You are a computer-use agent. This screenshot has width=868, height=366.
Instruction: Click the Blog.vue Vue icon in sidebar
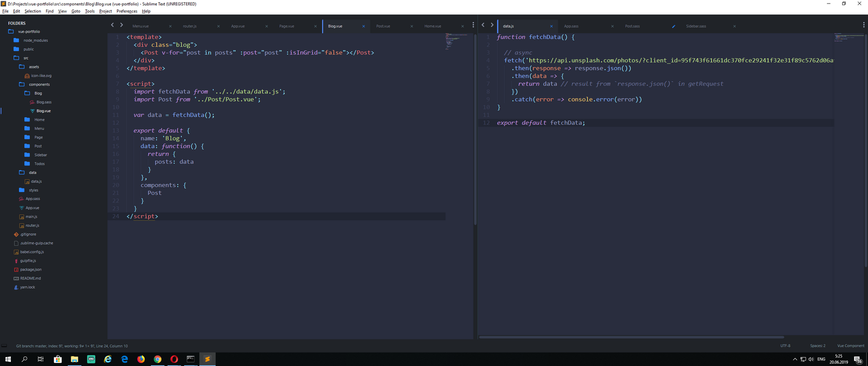point(32,111)
